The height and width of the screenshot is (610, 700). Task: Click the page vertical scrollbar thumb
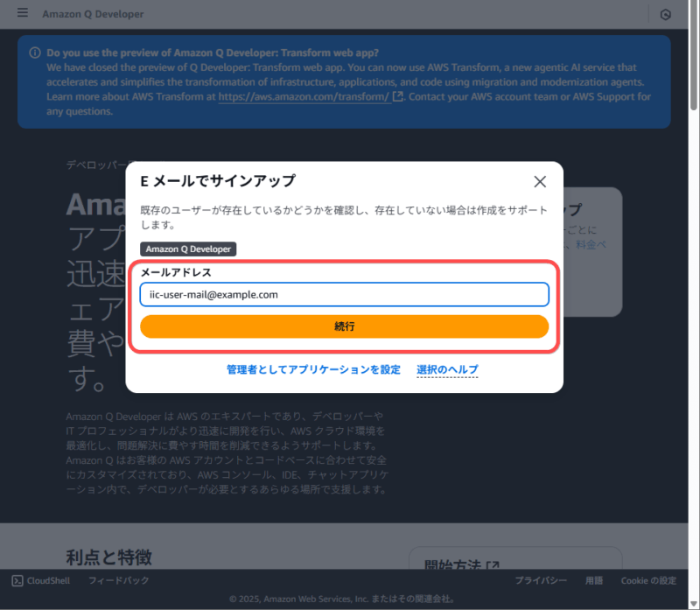pyautogui.click(x=693, y=56)
